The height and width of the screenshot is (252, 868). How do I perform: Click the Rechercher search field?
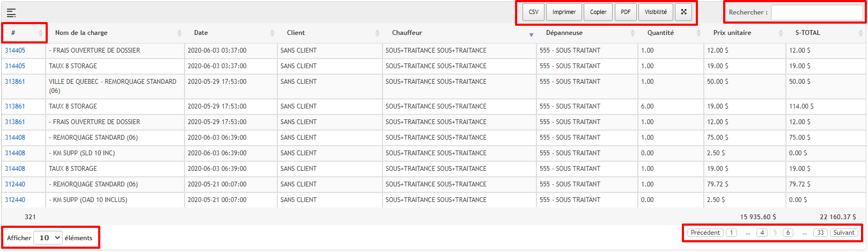point(816,12)
